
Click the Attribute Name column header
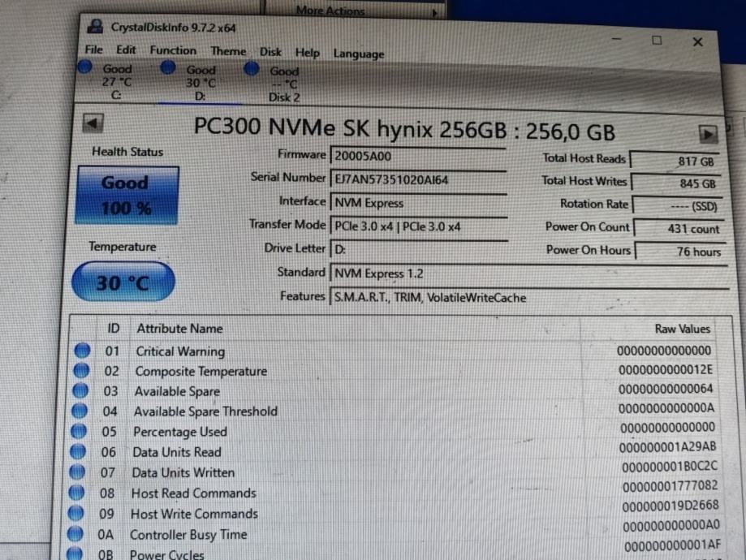[180, 329]
